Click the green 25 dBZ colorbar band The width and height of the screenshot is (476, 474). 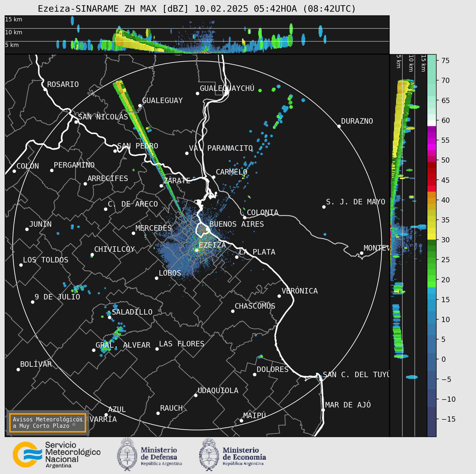432,260
